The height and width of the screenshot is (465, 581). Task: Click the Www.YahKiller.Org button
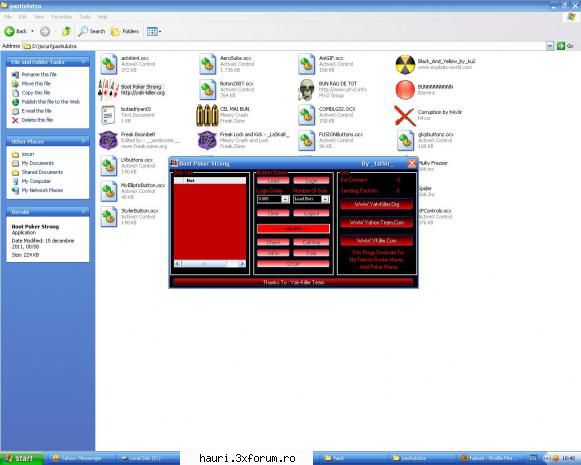tap(376, 204)
